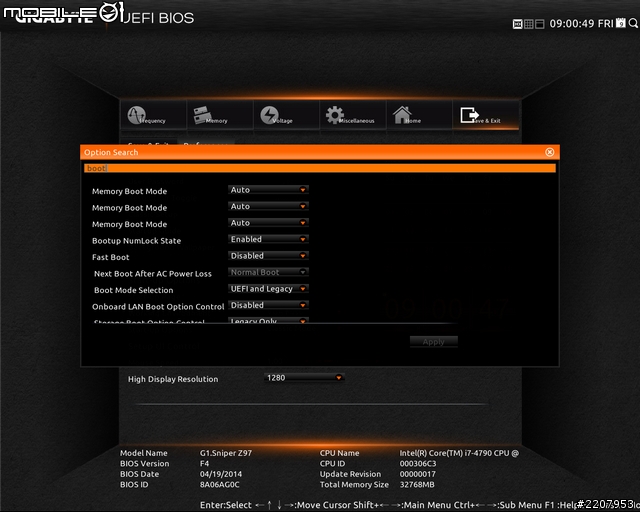Viewport: 640px width, 512px height.
Task: Expand the Fast Boot dropdown
Action: 268,256
